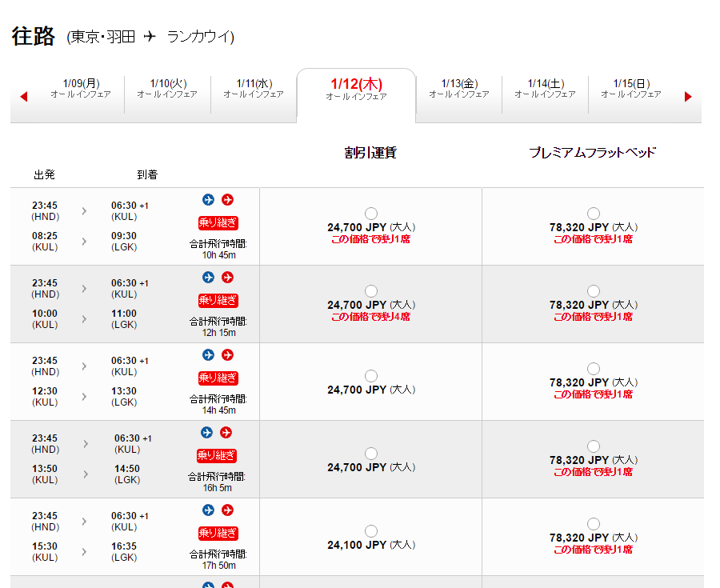Click blue plane icon on 10h 45m itinerary

click(x=208, y=199)
